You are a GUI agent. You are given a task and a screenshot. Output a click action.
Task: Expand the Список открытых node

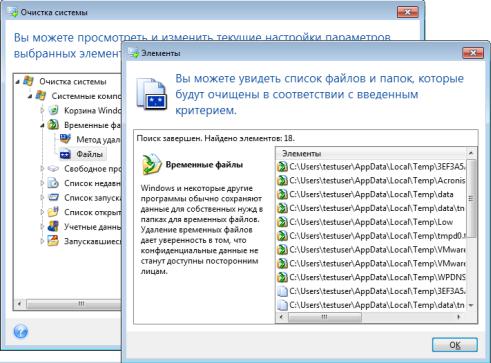click(x=42, y=212)
